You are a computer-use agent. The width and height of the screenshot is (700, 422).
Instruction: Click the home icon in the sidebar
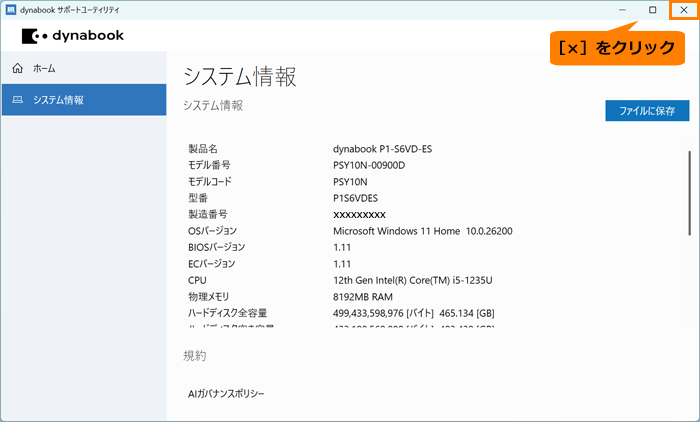point(17,69)
